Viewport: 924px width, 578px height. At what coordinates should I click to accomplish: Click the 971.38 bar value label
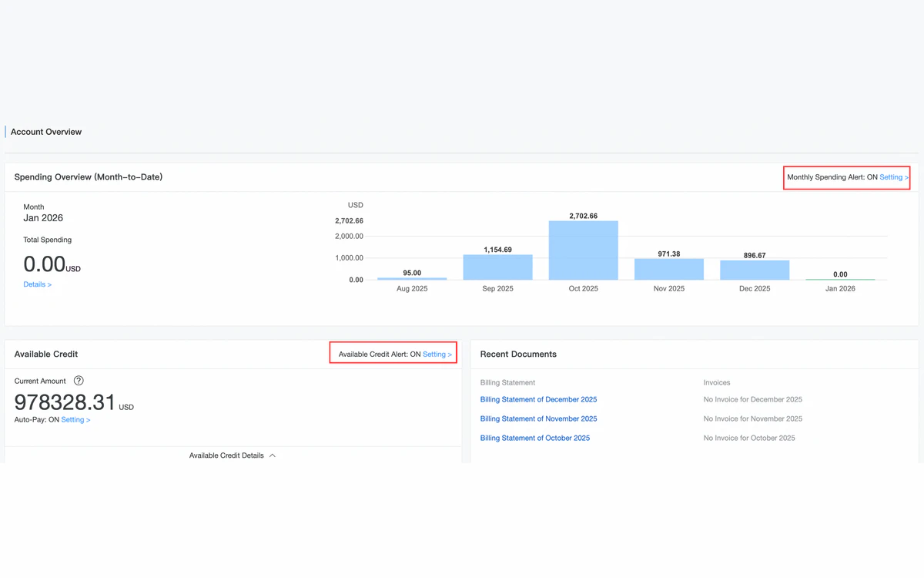click(x=669, y=254)
